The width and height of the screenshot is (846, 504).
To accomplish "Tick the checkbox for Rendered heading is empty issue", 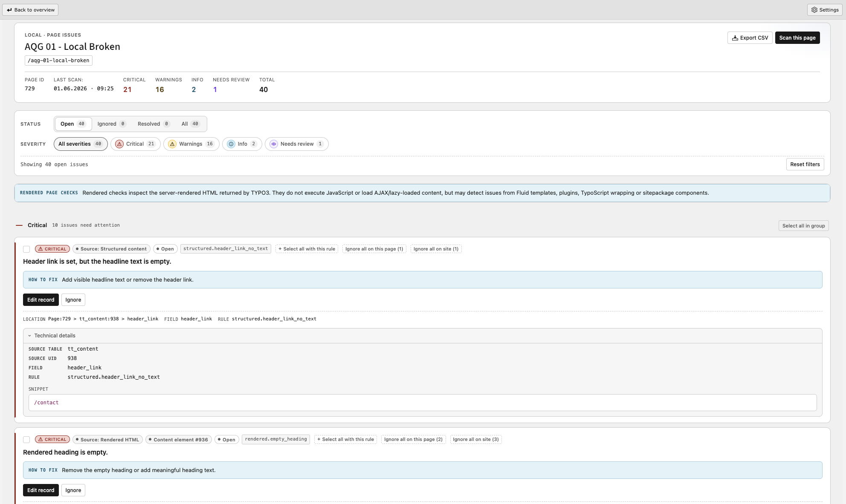I will [26, 440].
